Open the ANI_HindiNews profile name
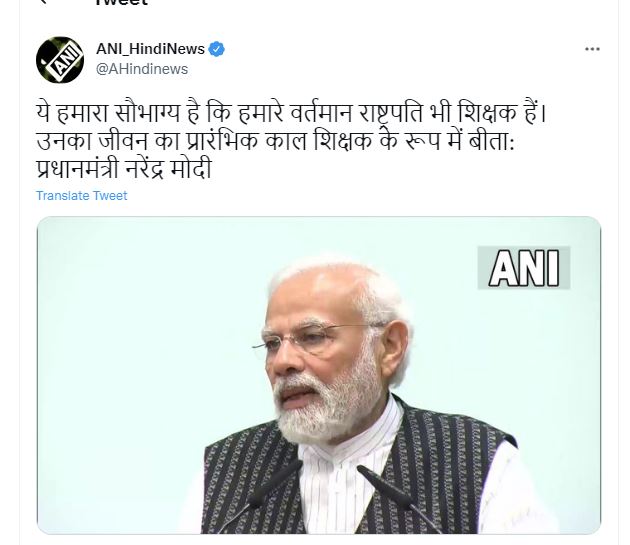This screenshot has width=630, height=545. pyautogui.click(x=150, y=49)
